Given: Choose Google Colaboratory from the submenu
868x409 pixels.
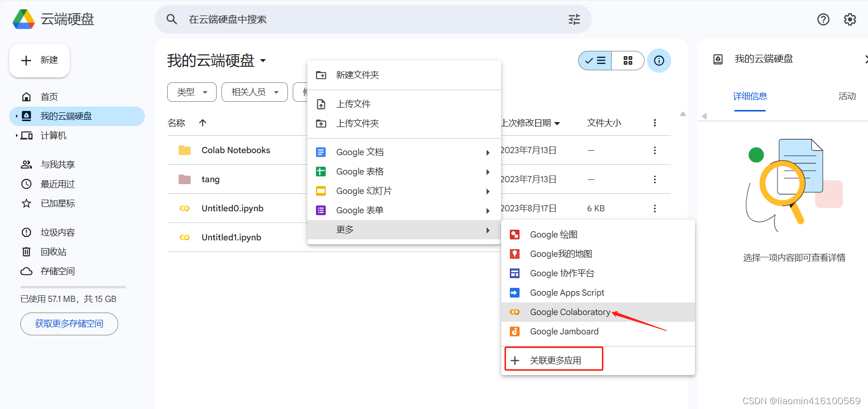Looking at the screenshot, I should coord(598,312).
